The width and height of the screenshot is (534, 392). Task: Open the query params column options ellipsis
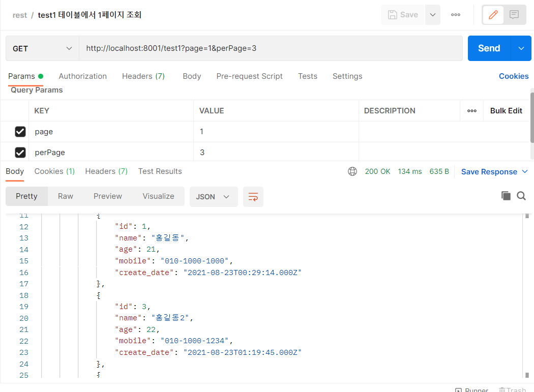coord(471,111)
